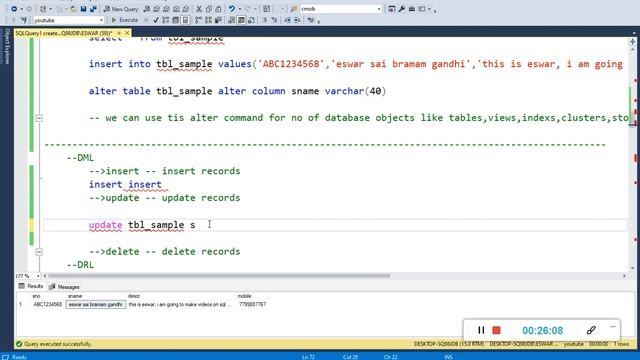Click the New Query button
640x360 pixels.
[x=120, y=9]
